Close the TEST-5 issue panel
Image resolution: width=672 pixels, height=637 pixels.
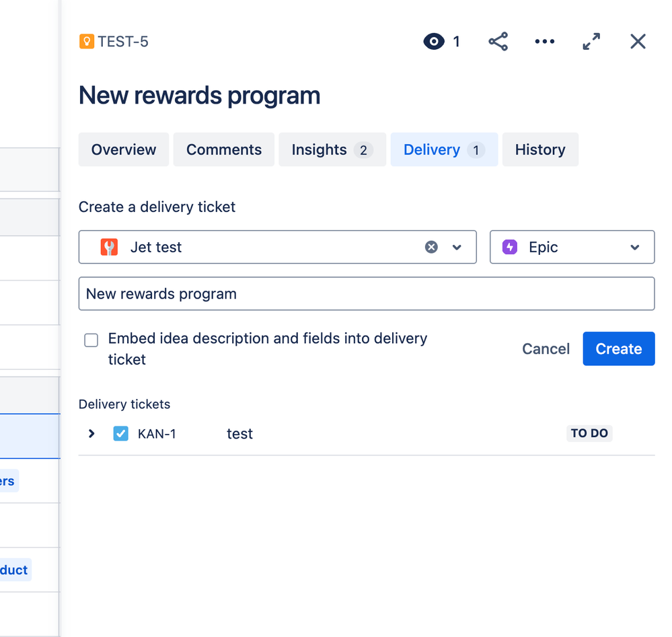[638, 42]
